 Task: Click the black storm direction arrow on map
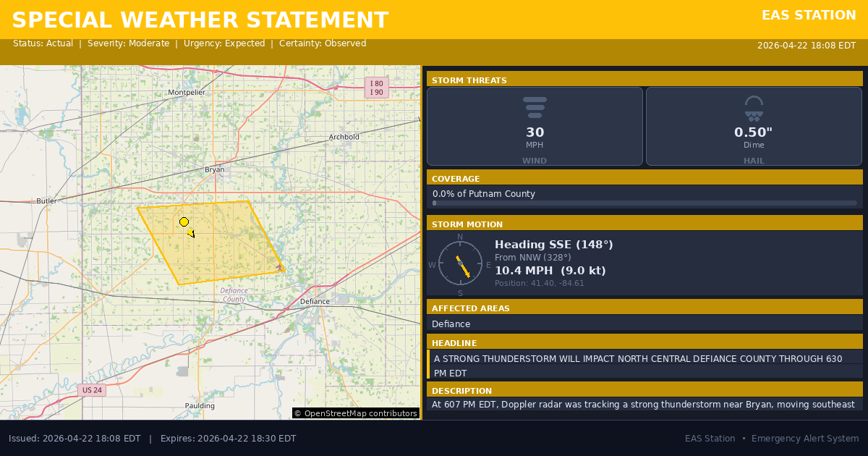coord(191,233)
